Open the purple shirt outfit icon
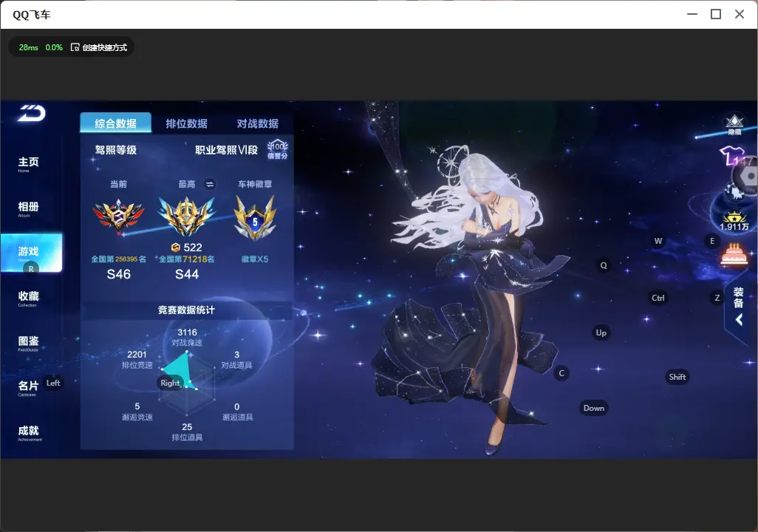Screen dimensions: 758x532 (734, 156)
